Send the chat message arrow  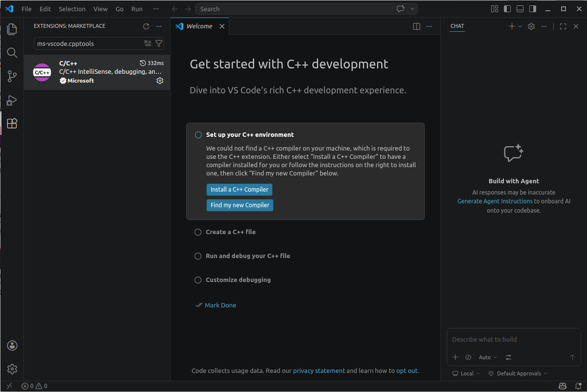click(x=572, y=357)
